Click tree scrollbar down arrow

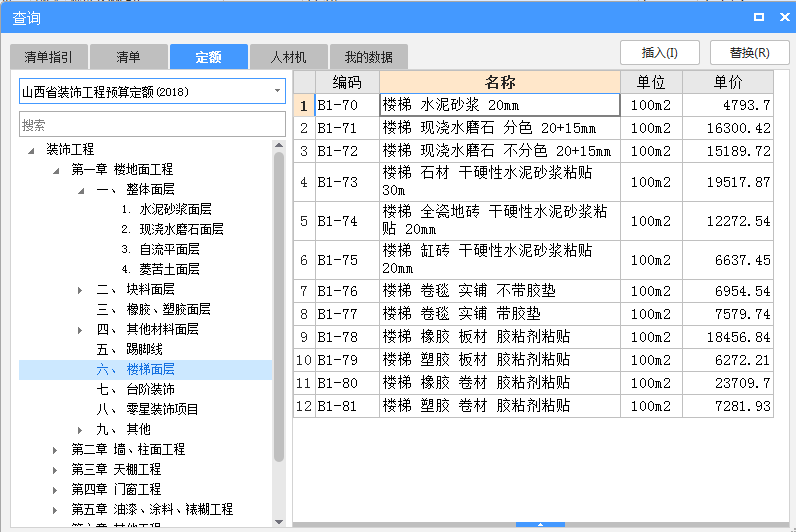pos(279,521)
